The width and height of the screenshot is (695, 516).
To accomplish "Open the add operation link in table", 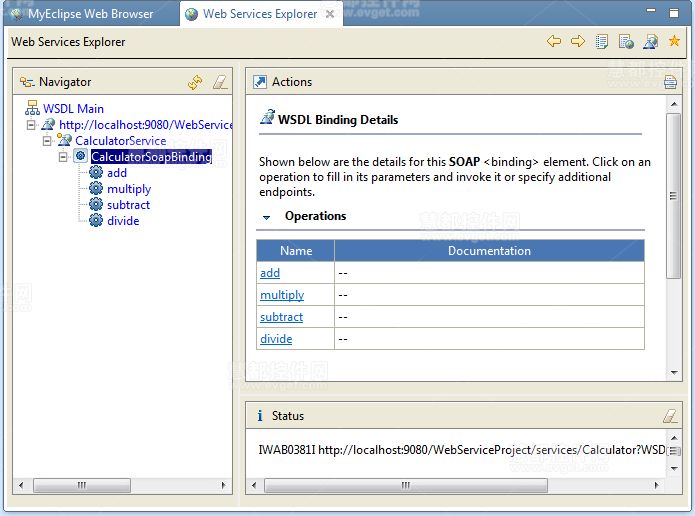I will pyautogui.click(x=270, y=273).
